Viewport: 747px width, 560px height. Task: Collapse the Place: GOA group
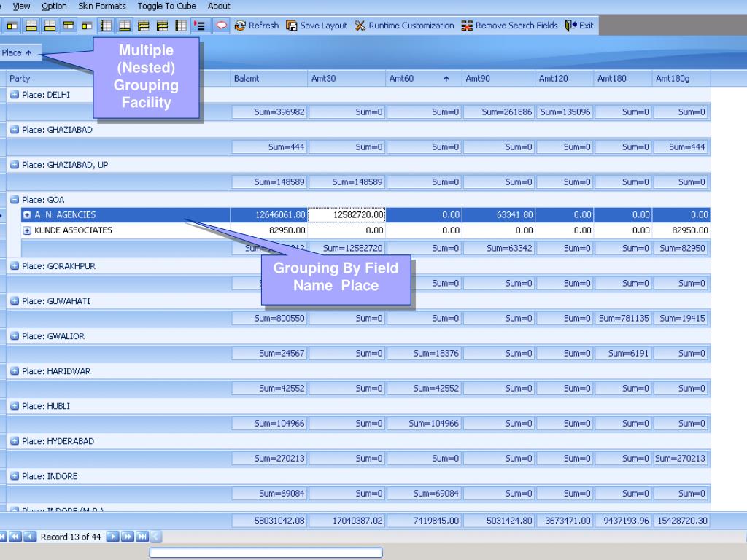(x=15, y=200)
